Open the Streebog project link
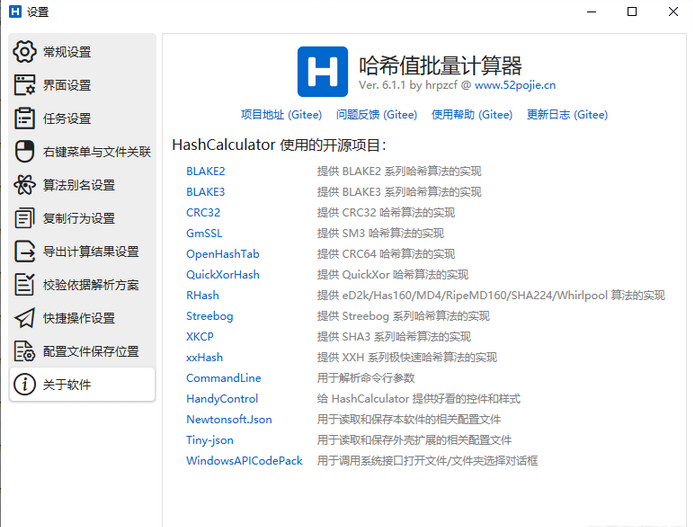This screenshot has height=527, width=693. 209,316
